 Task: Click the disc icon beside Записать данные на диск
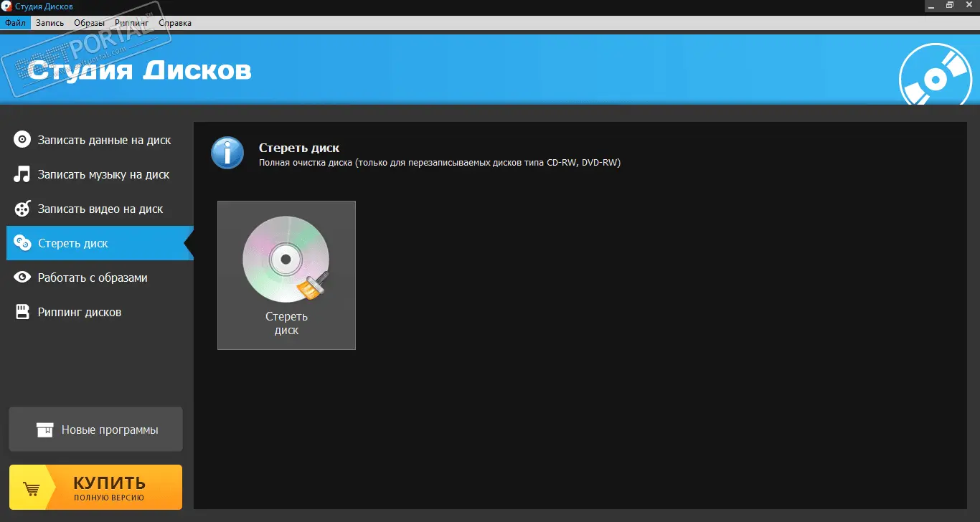(23, 140)
